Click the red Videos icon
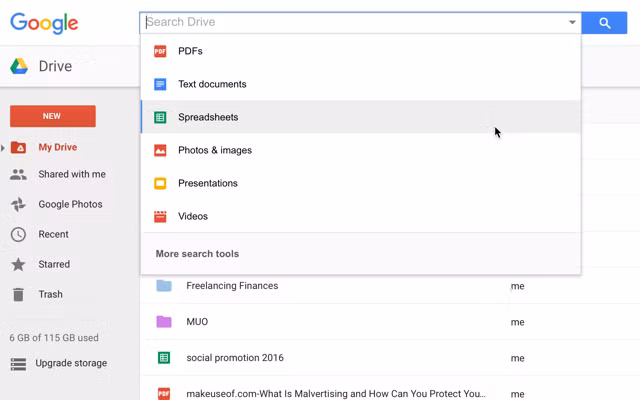The image size is (640, 400). coord(160,216)
